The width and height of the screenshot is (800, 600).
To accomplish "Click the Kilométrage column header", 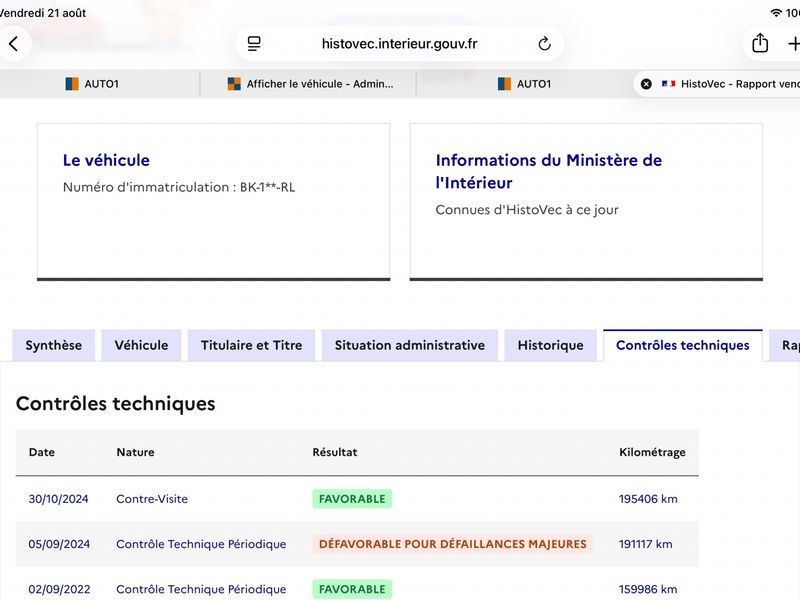I will [652, 453].
